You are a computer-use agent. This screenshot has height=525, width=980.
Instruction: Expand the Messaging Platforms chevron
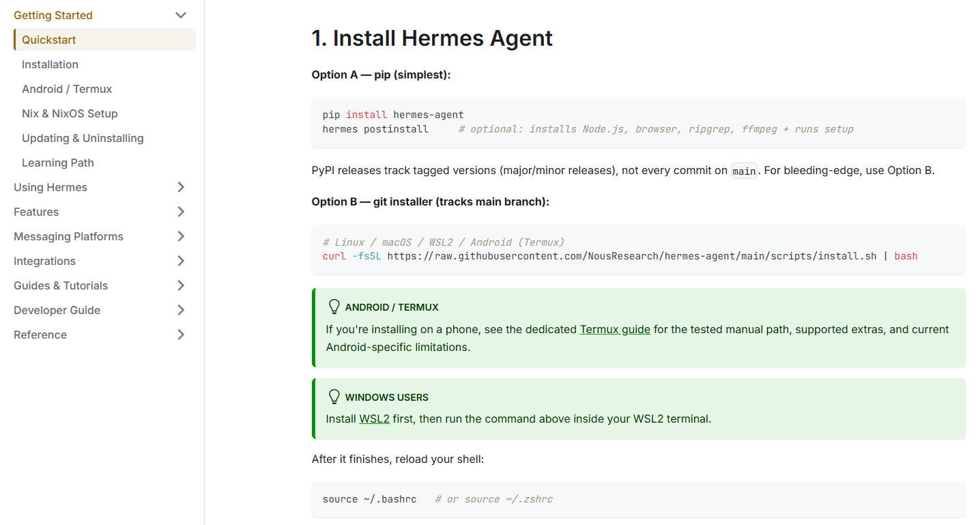click(x=181, y=236)
